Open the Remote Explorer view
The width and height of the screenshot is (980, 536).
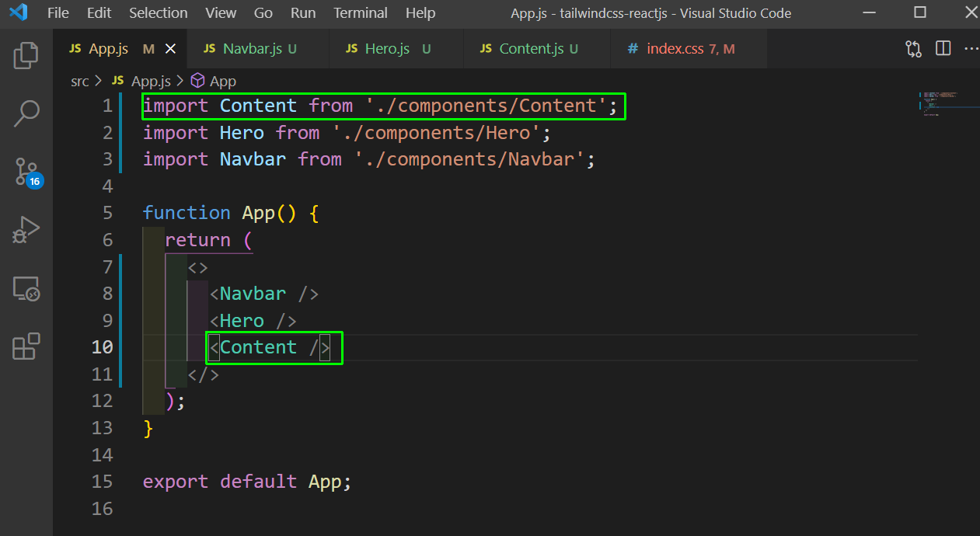tap(26, 289)
